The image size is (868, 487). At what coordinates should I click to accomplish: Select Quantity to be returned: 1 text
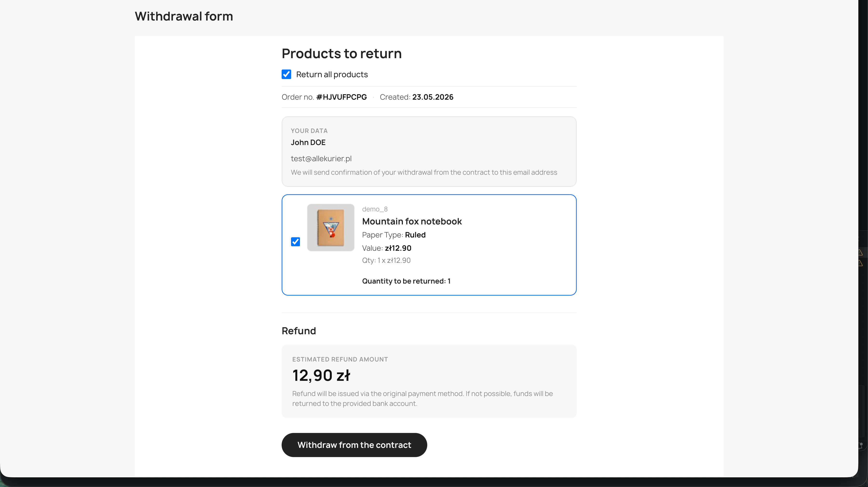click(406, 281)
